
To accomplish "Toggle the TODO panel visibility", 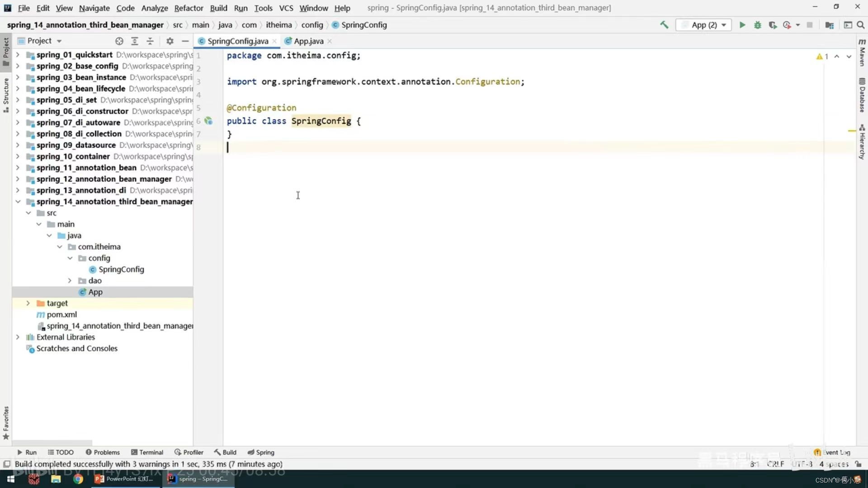I will pos(64,452).
